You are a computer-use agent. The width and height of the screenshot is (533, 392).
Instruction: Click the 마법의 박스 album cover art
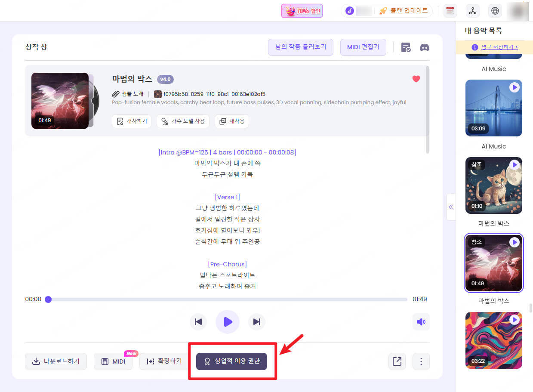pos(60,101)
